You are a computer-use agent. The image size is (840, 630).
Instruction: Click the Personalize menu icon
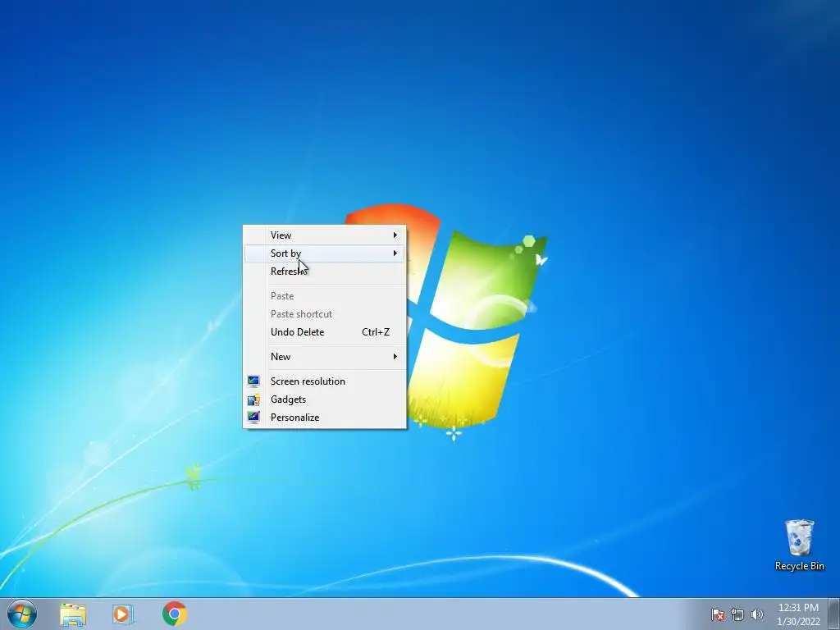coord(253,417)
